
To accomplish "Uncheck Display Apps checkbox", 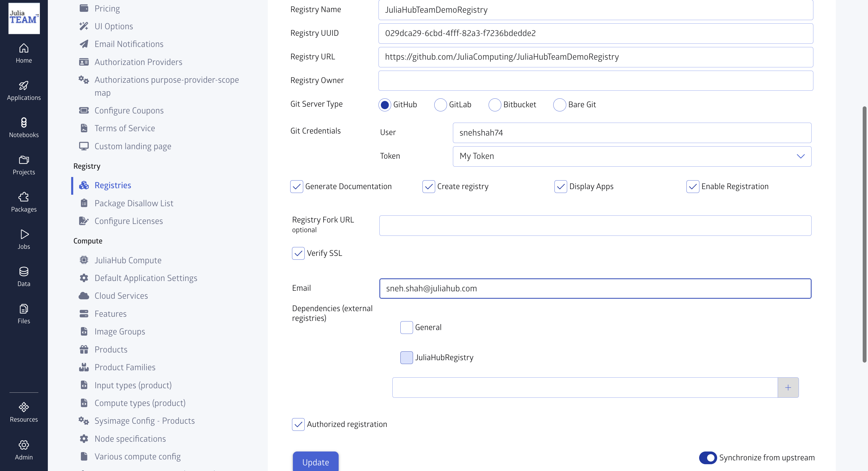I will pos(561,186).
